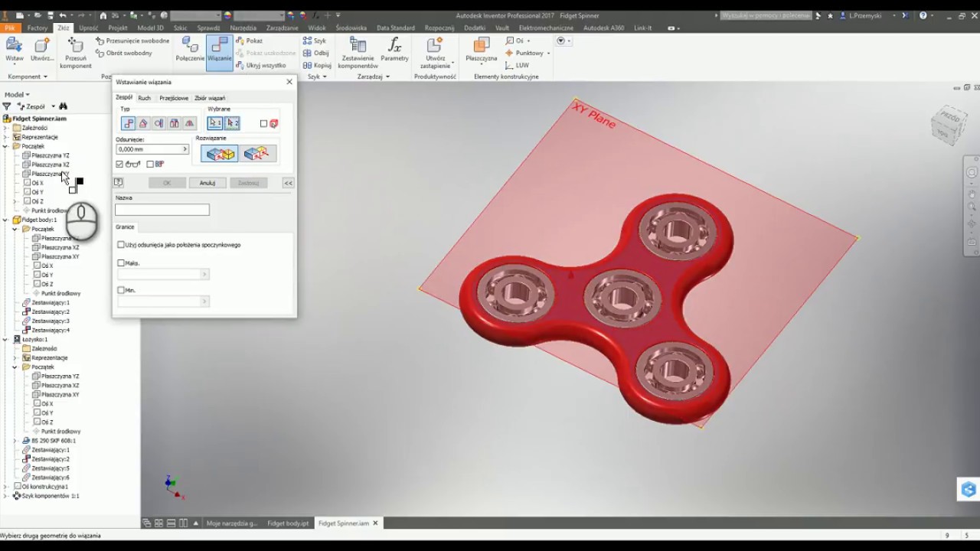Image resolution: width=980 pixels, height=551 pixels.
Task: Enable the Maks. limit checkbox
Action: coord(121,263)
